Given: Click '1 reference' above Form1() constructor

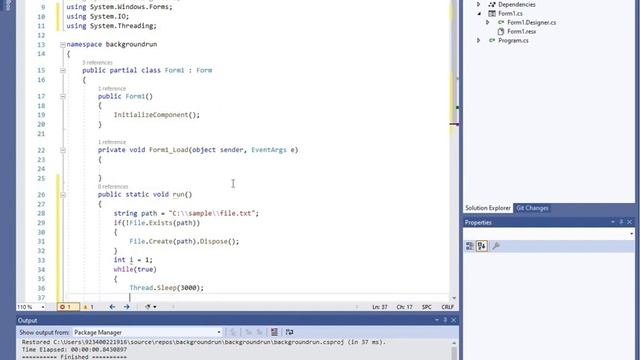Looking at the screenshot, I should tap(112, 89).
